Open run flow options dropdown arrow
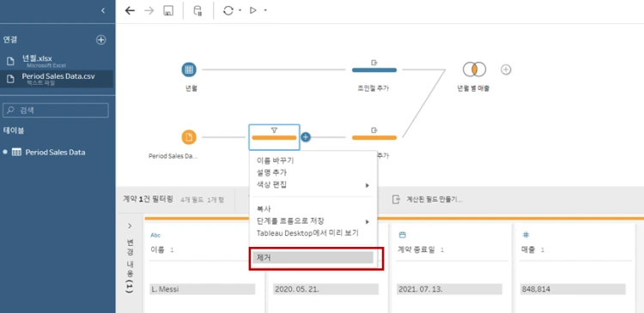This screenshot has height=313, width=644. [x=265, y=10]
